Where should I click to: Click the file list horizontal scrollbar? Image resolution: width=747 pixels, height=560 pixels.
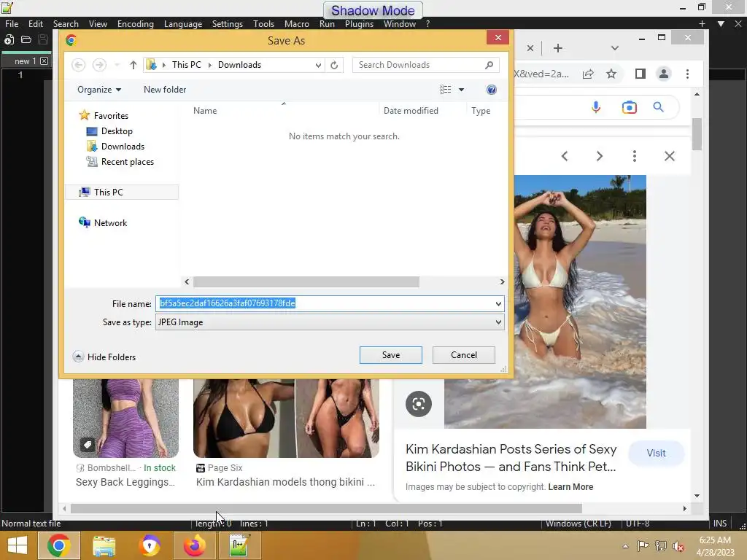pos(306,282)
